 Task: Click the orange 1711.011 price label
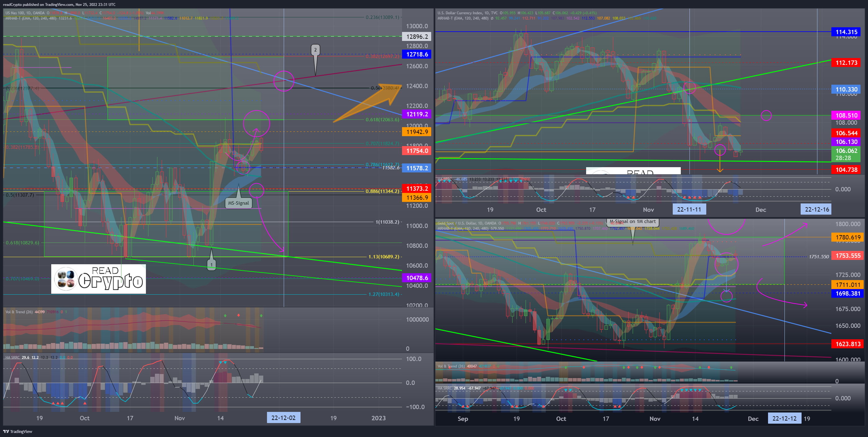[x=848, y=285]
